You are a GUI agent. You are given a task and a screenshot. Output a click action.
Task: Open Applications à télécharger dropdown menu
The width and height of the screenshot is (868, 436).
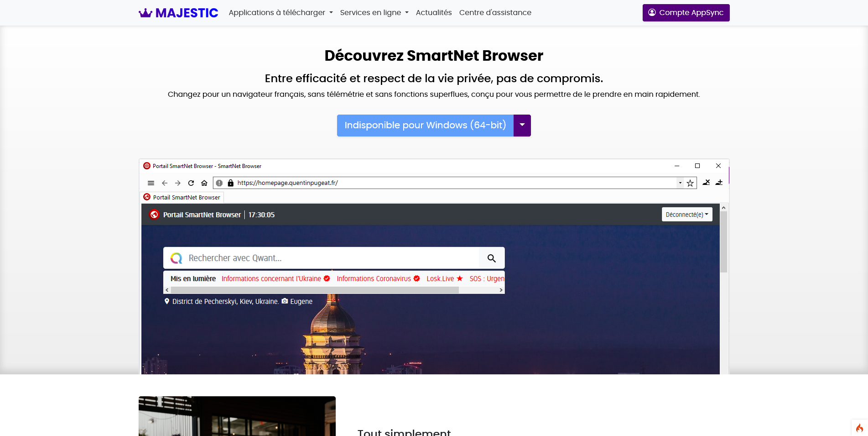click(x=281, y=13)
